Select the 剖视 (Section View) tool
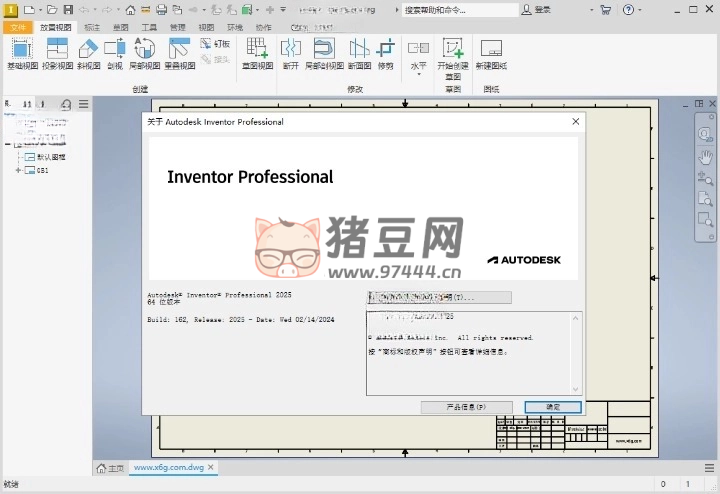The height and width of the screenshot is (494, 720). pos(115,52)
